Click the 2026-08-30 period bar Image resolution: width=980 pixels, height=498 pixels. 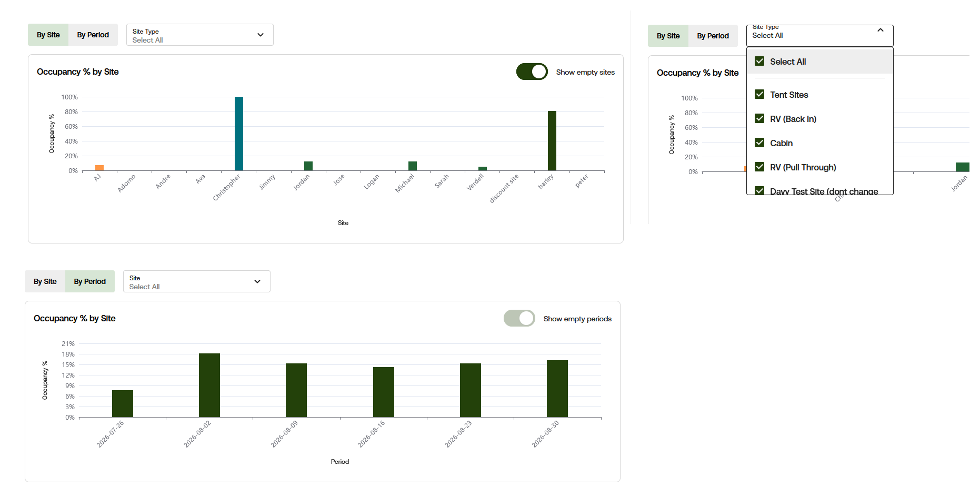click(x=557, y=389)
